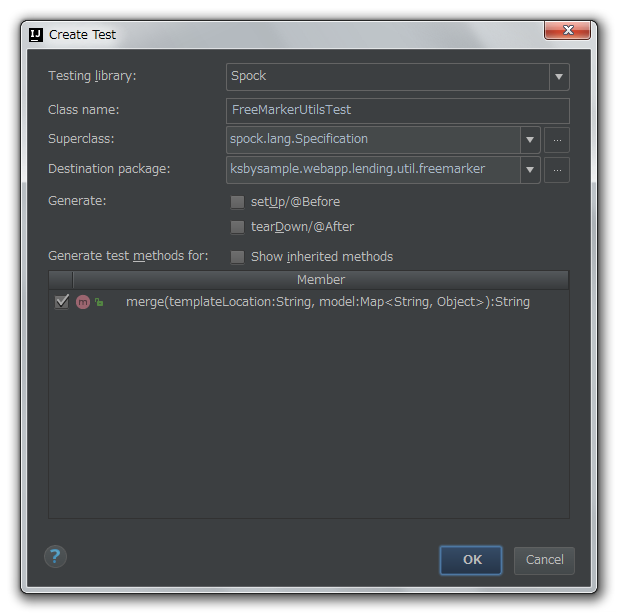Expand the Superclass dropdown arrow

click(x=530, y=140)
